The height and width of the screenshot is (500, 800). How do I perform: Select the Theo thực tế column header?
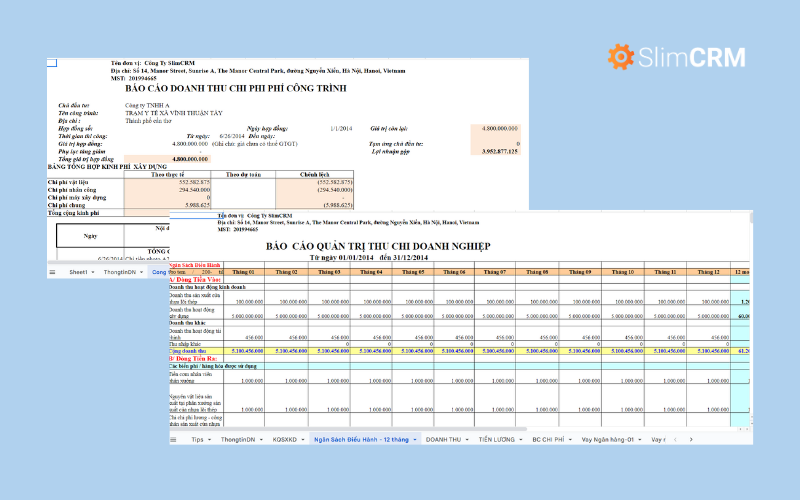(x=167, y=174)
